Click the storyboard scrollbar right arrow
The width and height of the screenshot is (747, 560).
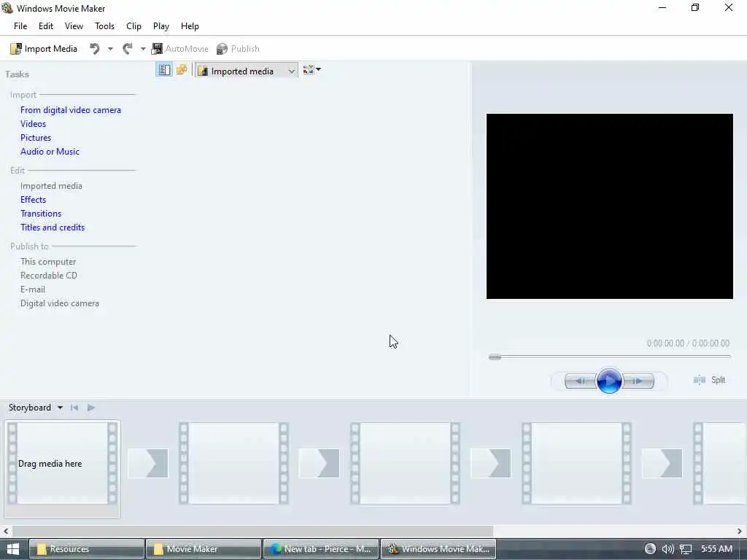click(x=740, y=531)
